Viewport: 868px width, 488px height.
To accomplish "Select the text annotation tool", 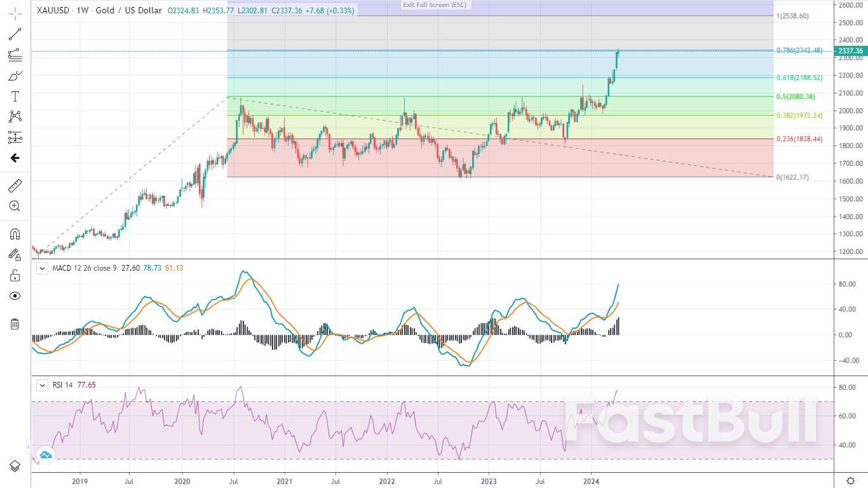I will (x=15, y=96).
